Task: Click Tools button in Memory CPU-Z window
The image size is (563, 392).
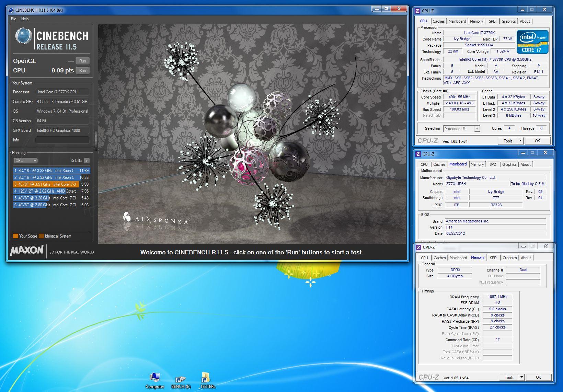Action: click(x=509, y=377)
